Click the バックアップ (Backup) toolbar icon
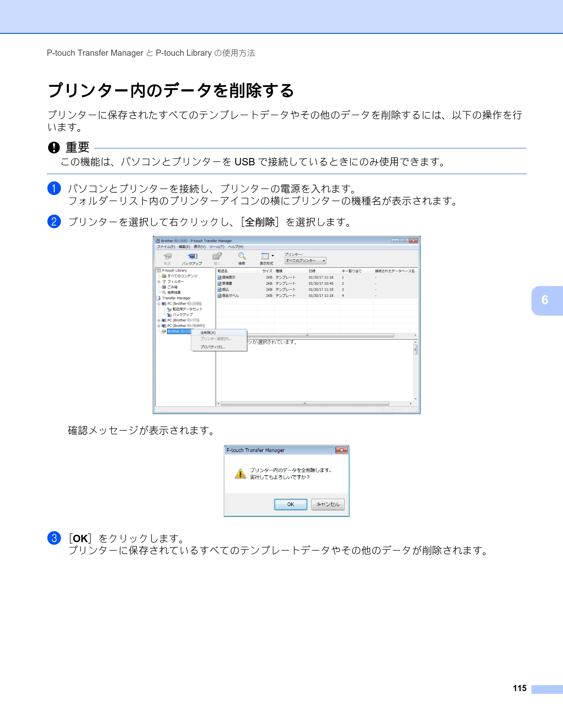The width and height of the screenshot is (563, 728). (192, 256)
